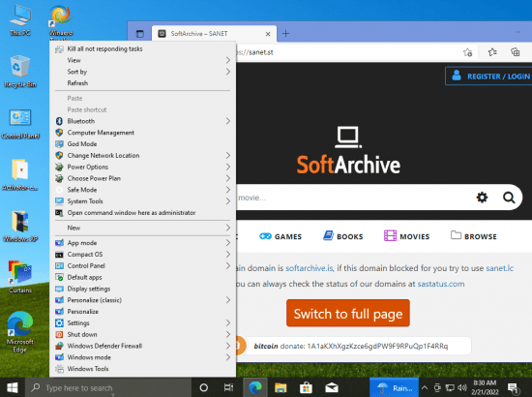This screenshot has height=397, width=532.
Task: Click Register / Login button
Action: pos(488,76)
